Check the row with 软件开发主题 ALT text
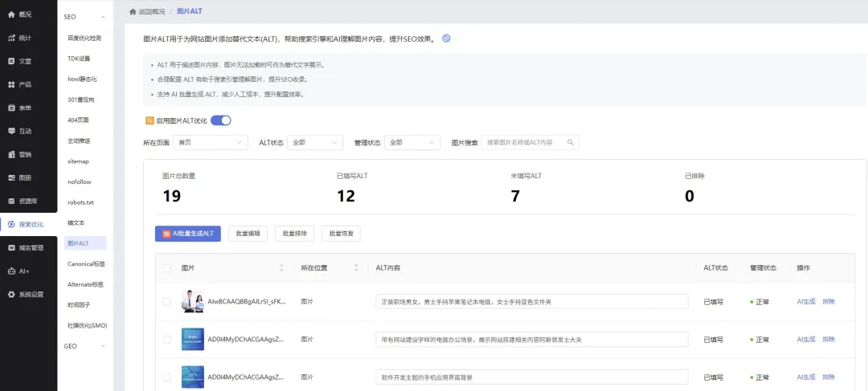The width and height of the screenshot is (868, 391). click(166, 377)
